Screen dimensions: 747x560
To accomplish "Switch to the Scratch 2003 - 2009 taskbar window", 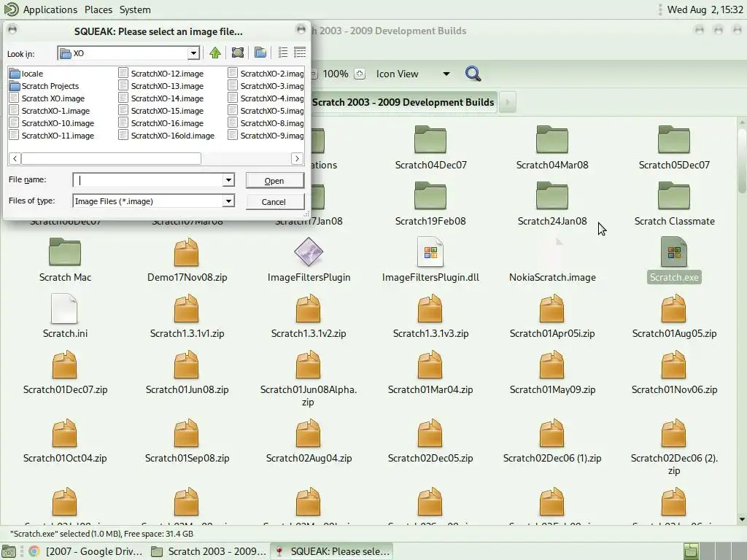I will [x=209, y=551].
